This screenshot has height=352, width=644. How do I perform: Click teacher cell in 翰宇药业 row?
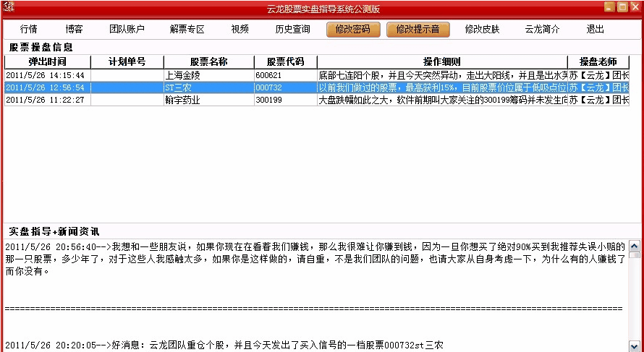pos(598,100)
